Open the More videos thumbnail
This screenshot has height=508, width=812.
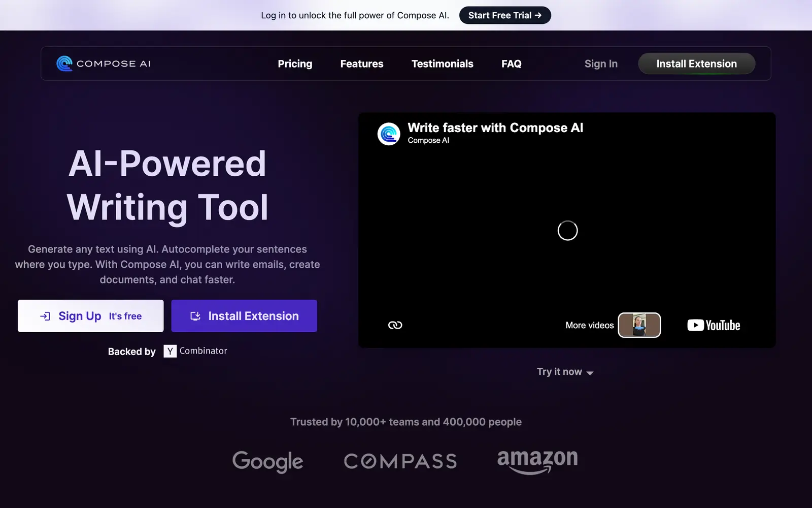coord(639,325)
